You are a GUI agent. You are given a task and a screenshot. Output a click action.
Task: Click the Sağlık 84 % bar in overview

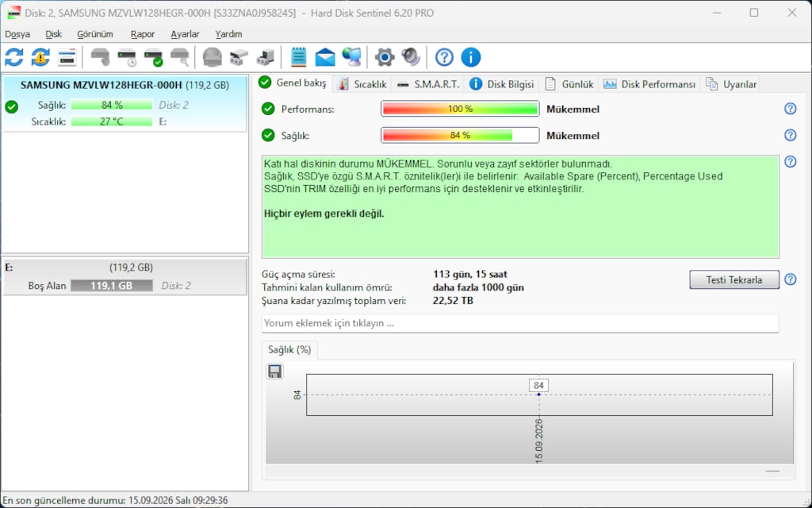point(460,135)
